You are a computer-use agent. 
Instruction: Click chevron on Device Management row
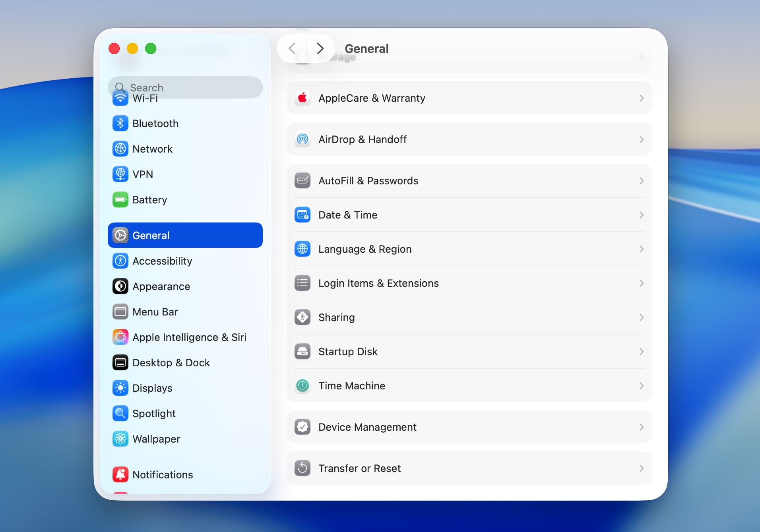tap(641, 427)
